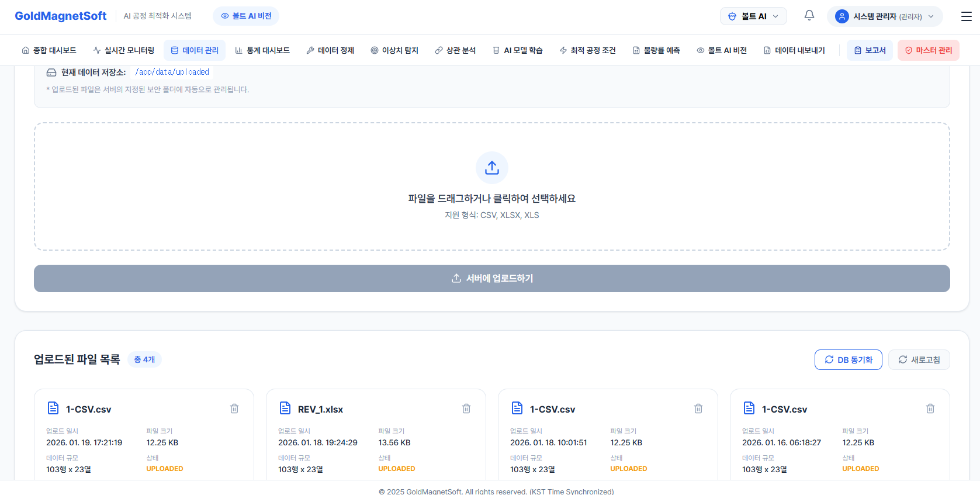Click the upload arrow icon in drop zone
Screen dimensions: 980x495
491,168
